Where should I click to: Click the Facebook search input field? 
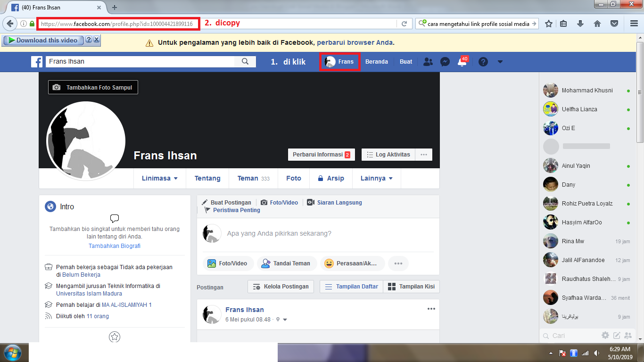140,62
